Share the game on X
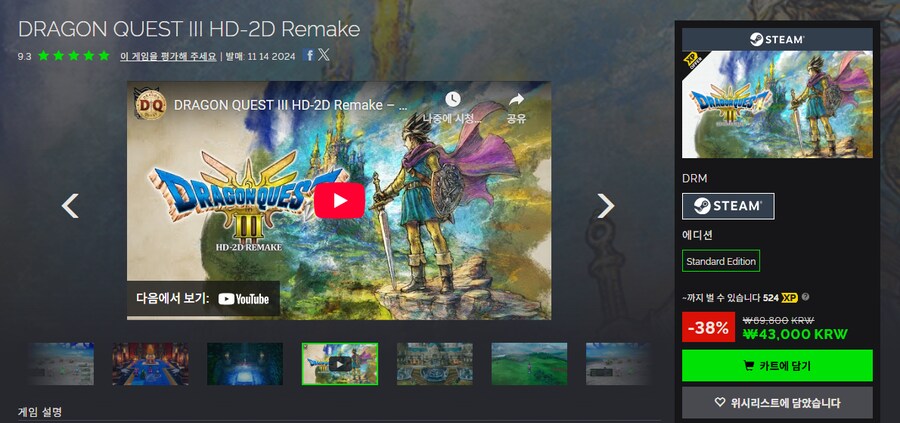The height and width of the screenshot is (423, 900). (324, 55)
